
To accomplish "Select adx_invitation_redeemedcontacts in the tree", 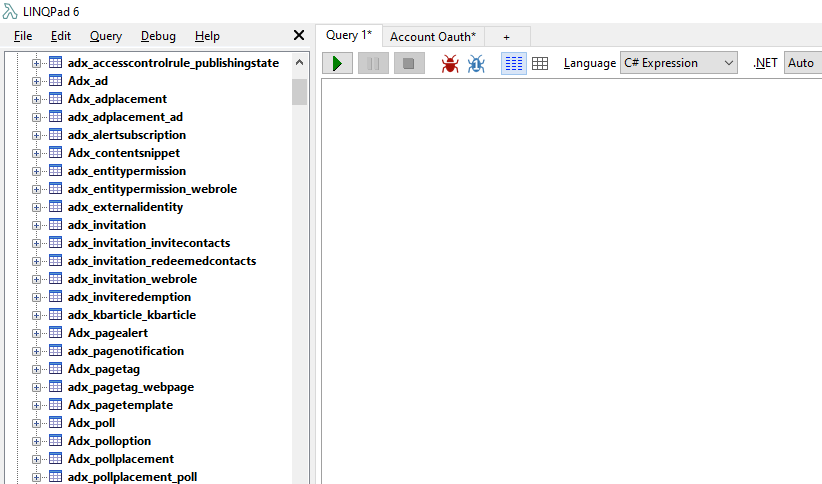I will pyautogui.click(x=162, y=261).
